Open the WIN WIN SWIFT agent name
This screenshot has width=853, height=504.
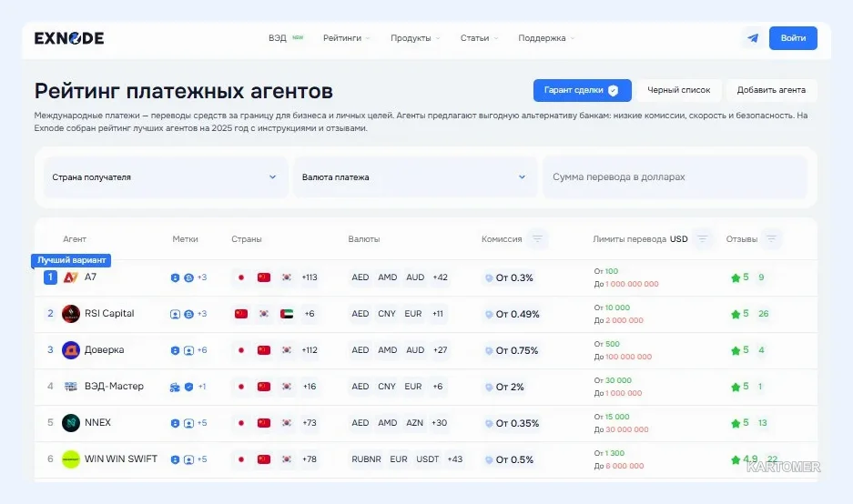(x=121, y=459)
